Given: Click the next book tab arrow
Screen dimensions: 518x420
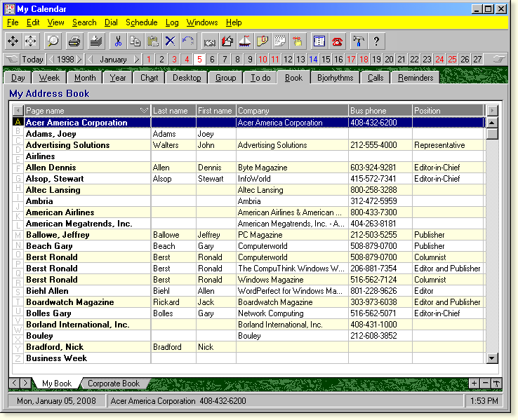Looking at the screenshot, I should click(x=25, y=383).
